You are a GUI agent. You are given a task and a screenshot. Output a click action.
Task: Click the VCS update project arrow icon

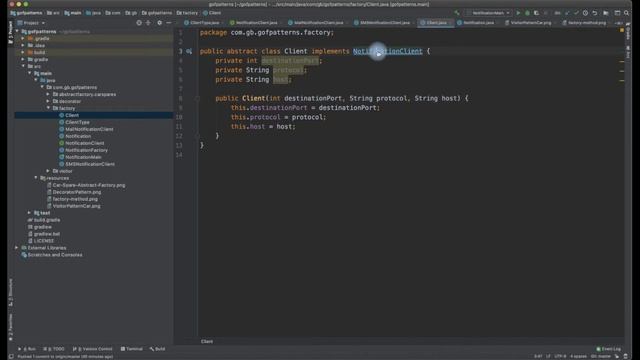coord(567,13)
